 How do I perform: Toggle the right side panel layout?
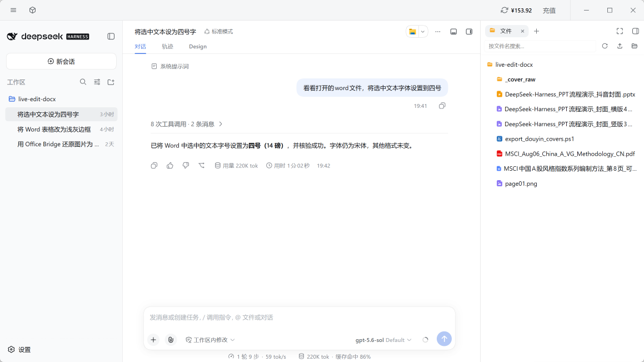pyautogui.click(x=469, y=32)
